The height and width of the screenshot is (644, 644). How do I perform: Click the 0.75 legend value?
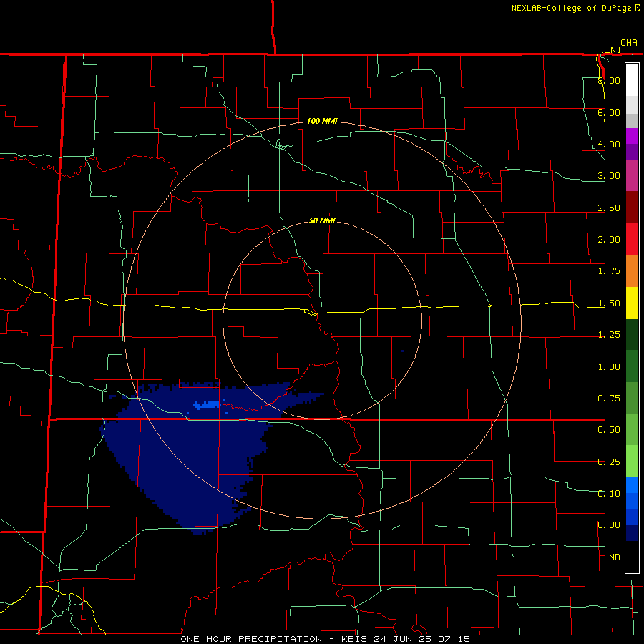click(x=609, y=399)
